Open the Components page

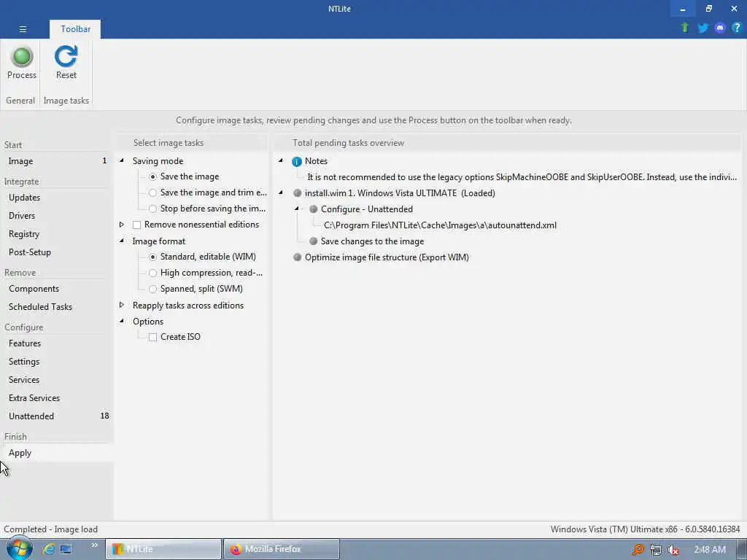coord(57,289)
